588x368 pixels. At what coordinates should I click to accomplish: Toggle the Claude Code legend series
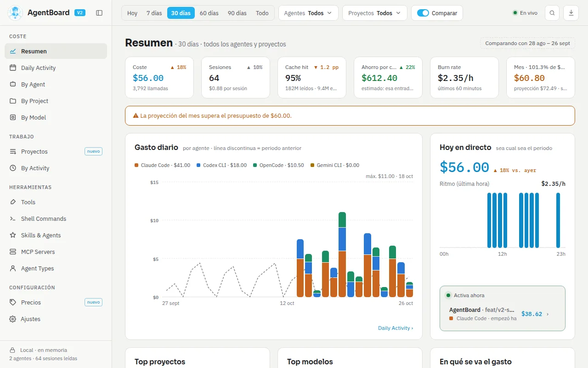pos(162,165)
